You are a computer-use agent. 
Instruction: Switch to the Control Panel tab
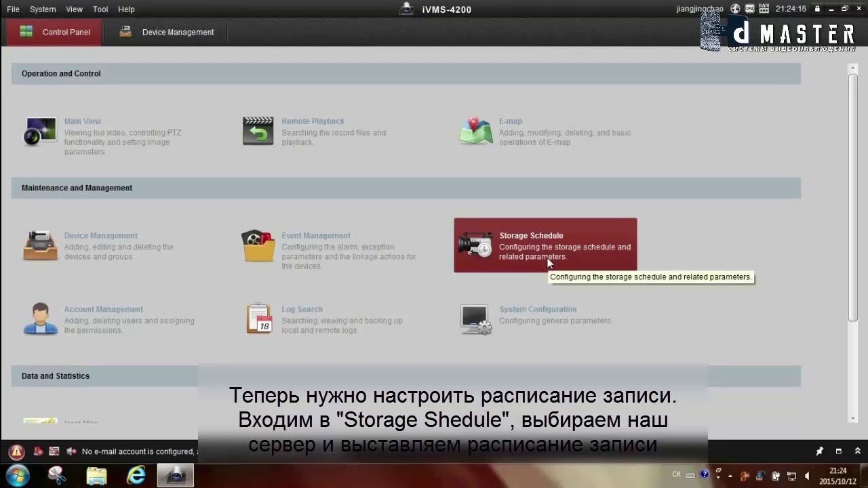[54, 33]
